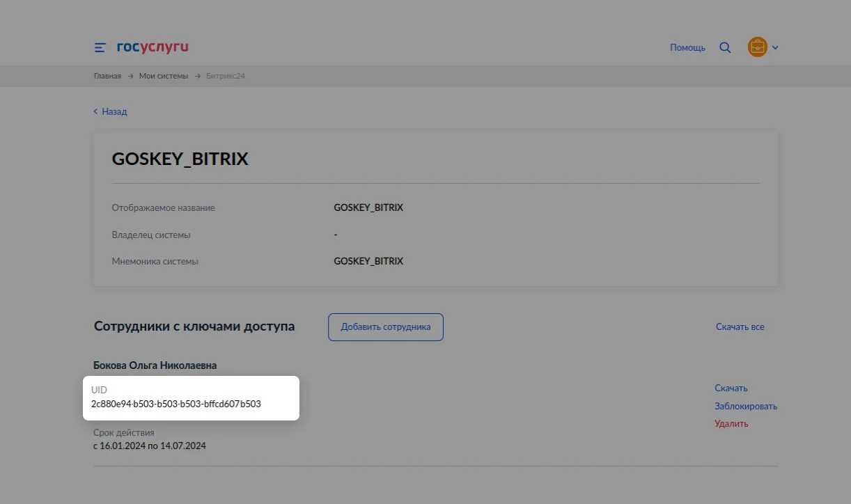Click the Добавить сотрудника button
851x504 pixels.
[386, 327]
